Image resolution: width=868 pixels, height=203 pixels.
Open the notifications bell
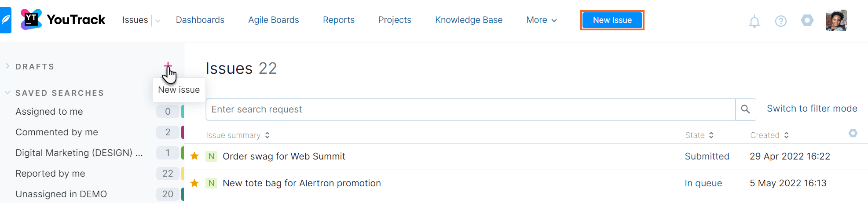point(754,21)
